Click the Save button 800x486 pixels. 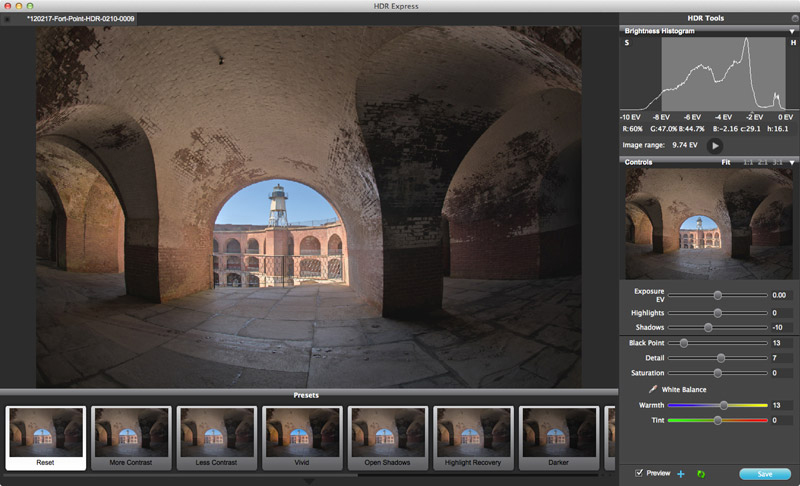click(764, 473)
